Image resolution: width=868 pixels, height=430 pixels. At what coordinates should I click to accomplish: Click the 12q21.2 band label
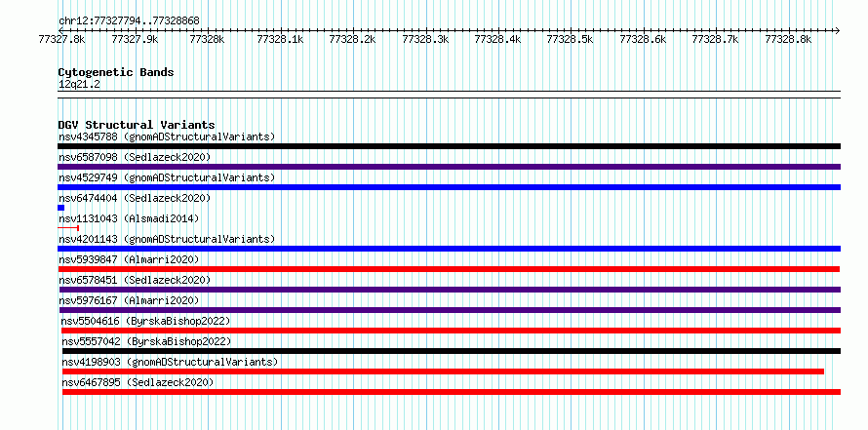pos(79,85)
